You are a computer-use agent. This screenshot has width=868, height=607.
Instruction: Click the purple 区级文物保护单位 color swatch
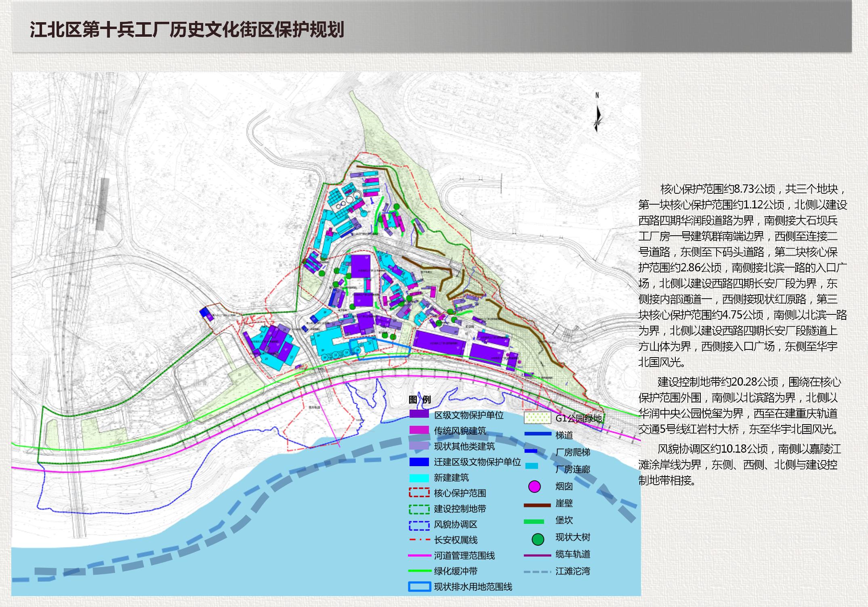coord(419,414)
